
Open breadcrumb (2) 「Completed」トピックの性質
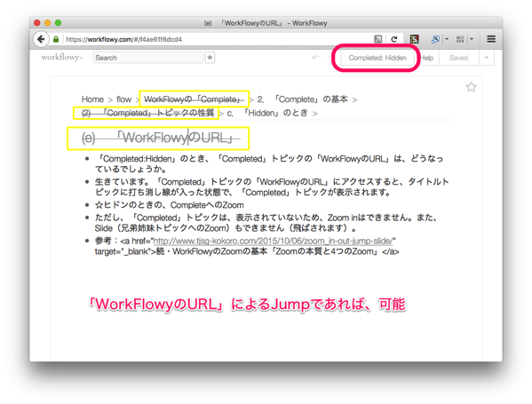pyautogui.click(x=147, y=113)
